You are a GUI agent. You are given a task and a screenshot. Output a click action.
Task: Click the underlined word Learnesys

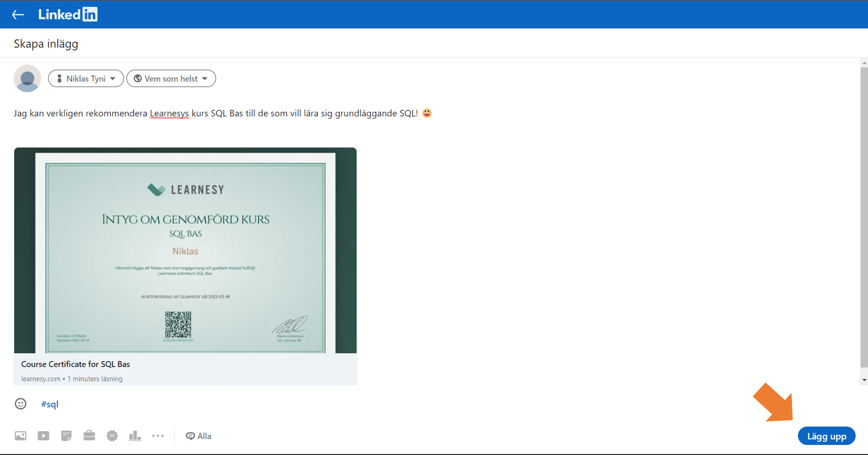[x=169, y=113]
